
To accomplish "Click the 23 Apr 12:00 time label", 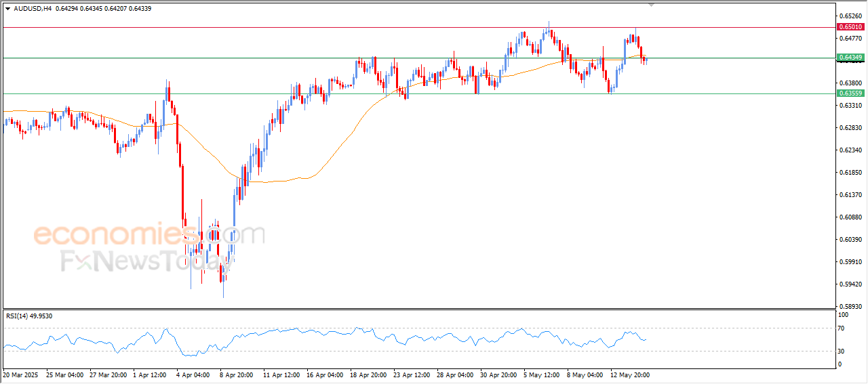I will pyautogui.click(x=412, y=374).
